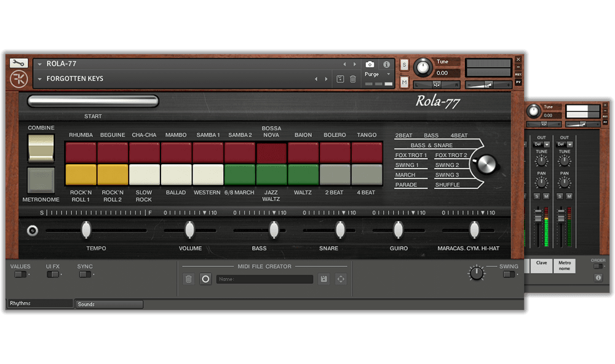Click the pan L/R slider in front header
615x364 pixels.
click(x=436, y=85)
